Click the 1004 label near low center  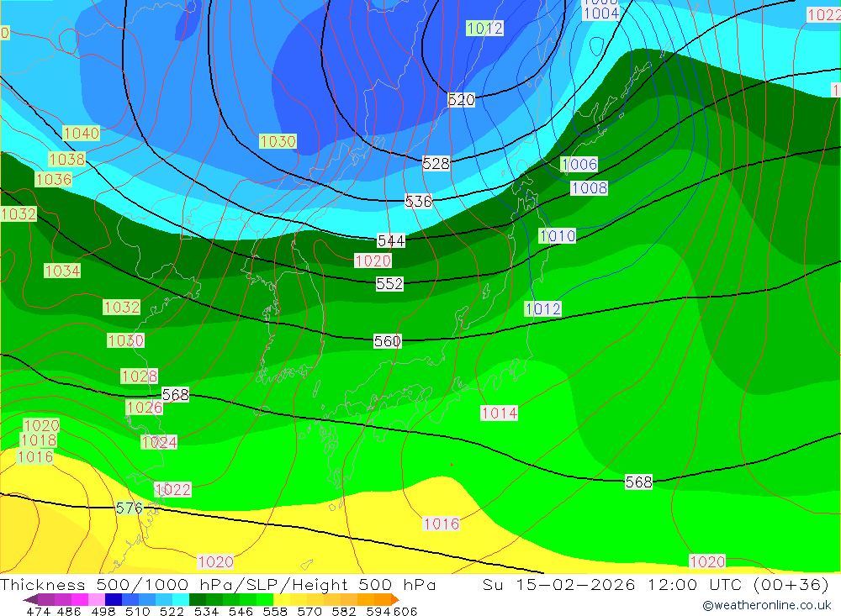tap(600, 13)
